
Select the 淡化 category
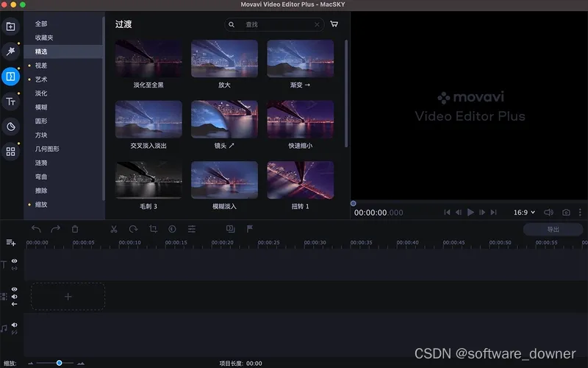[x=63, y=93]
